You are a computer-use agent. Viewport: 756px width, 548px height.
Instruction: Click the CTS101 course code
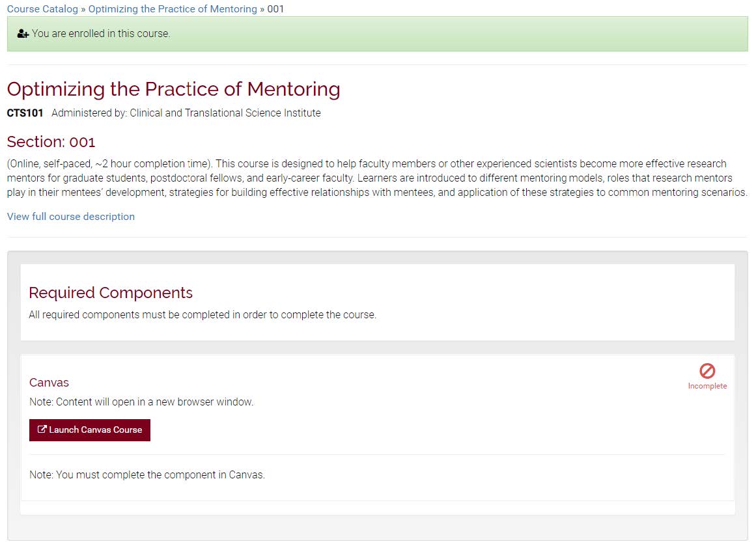(x=25, y=113)
